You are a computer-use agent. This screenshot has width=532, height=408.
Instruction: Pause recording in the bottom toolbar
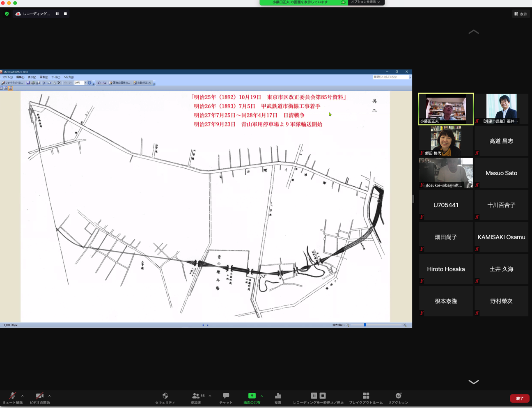[314, 396]
